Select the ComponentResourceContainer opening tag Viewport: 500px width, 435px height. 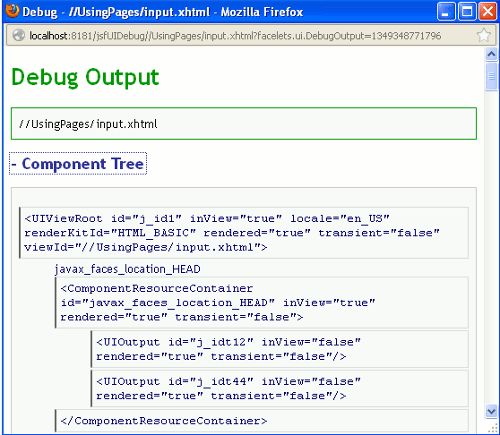pos(262,302)
